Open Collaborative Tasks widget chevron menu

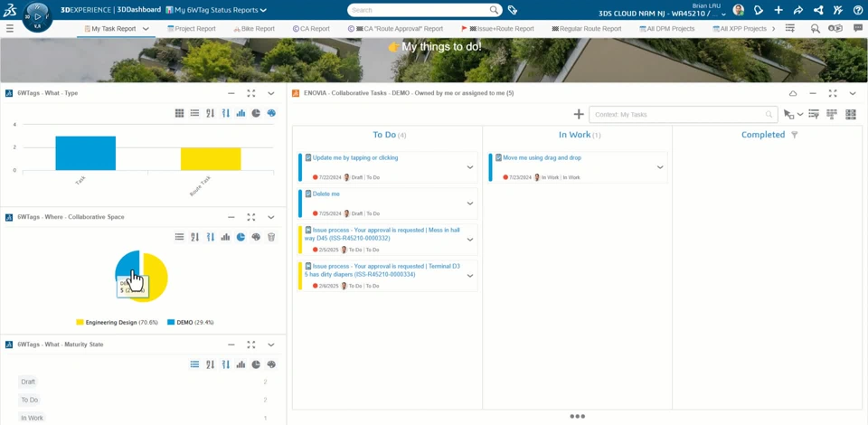853,93
